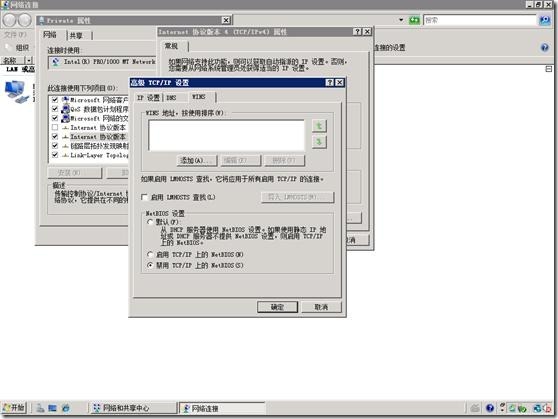Toggle the Microsoft 网络的文件 sharing checkbox
The width and height of the screenshot is (558, 419).
55,118
